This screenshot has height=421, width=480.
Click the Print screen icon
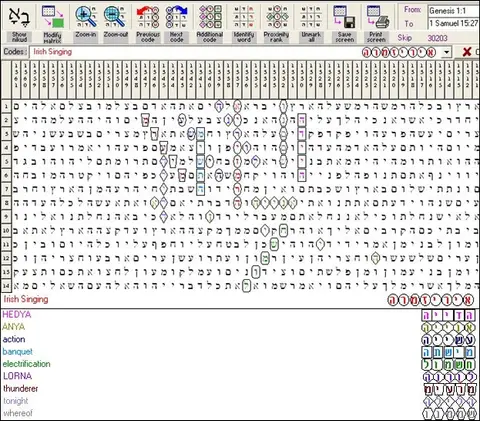pos(377,17)
